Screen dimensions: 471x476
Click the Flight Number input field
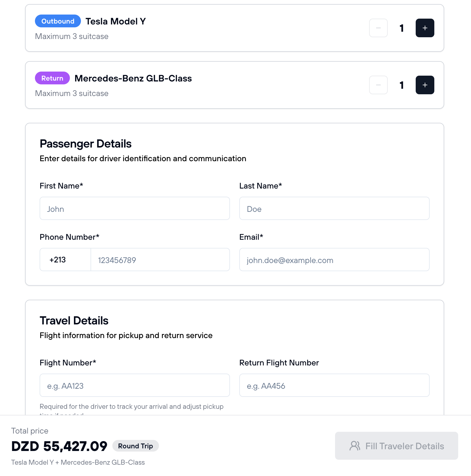pyautogui.click(x=134, y=385)
